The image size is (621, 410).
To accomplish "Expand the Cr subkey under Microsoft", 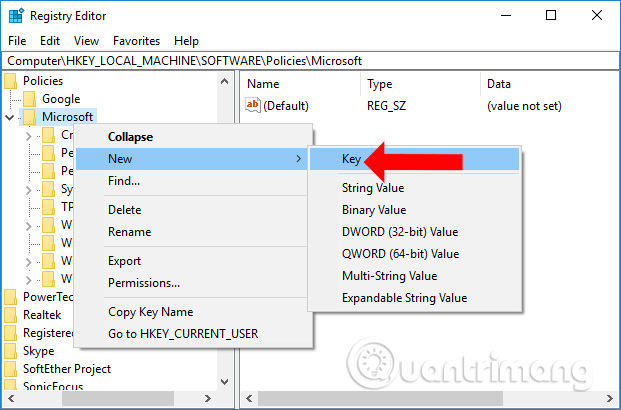I will [28, 136].
